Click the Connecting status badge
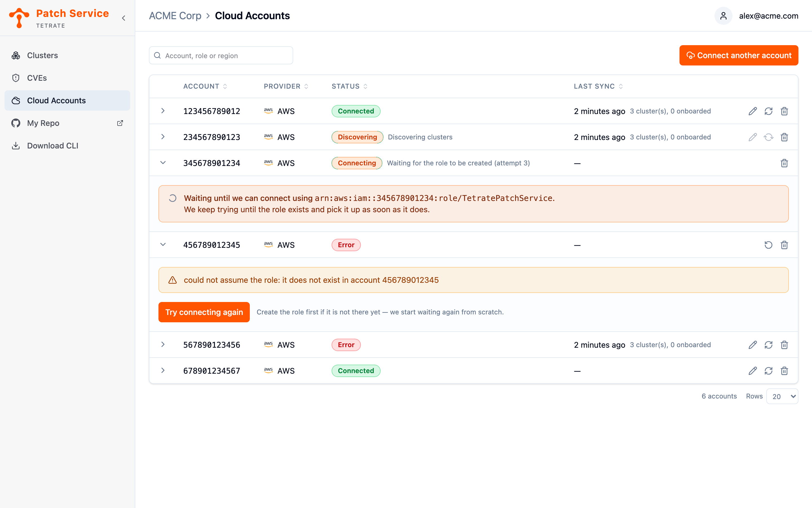Screen dimensions: 812x508 pyautogui.click(x=357, y=163)
